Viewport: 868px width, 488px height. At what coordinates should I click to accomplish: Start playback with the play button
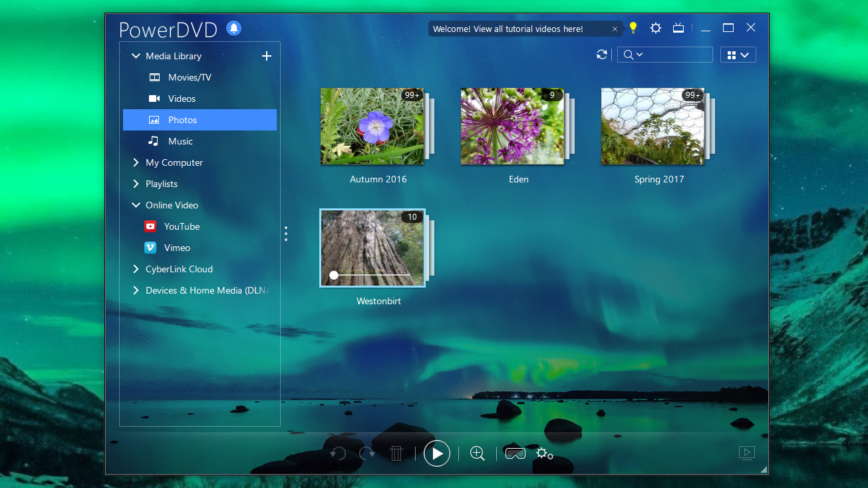coord(437,453)
